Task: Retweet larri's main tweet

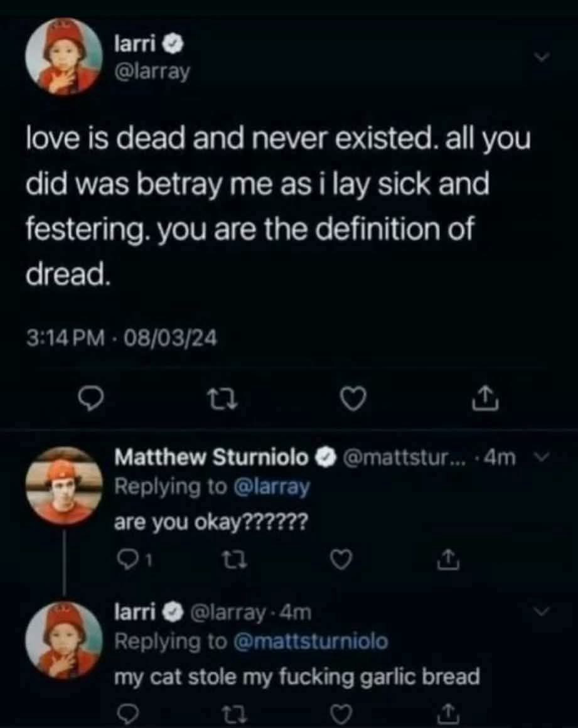Action: [222, 399]
